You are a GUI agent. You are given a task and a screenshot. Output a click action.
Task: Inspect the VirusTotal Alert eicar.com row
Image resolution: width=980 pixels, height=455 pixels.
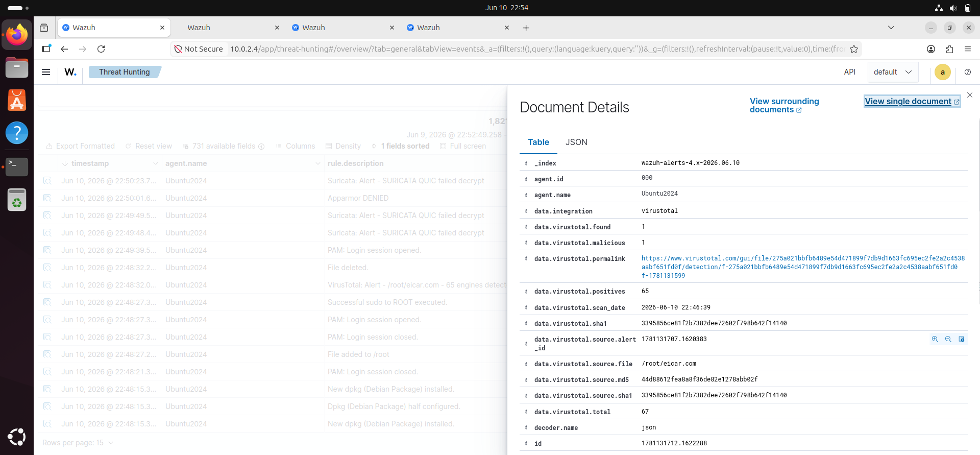(x=47, y=285)
